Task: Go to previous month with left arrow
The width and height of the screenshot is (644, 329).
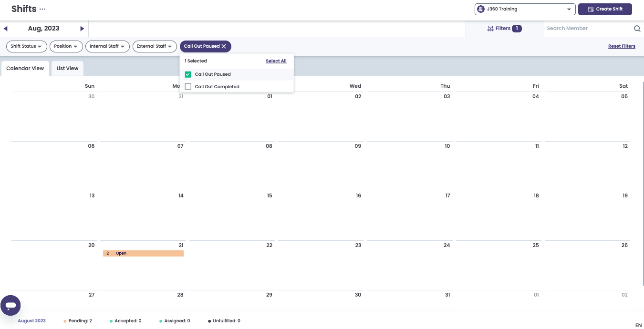Action: pyautogui.click(x=6, y=29)
